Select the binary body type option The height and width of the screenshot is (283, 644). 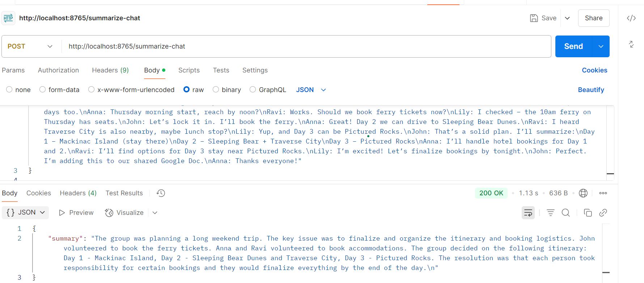coord(216,90)
